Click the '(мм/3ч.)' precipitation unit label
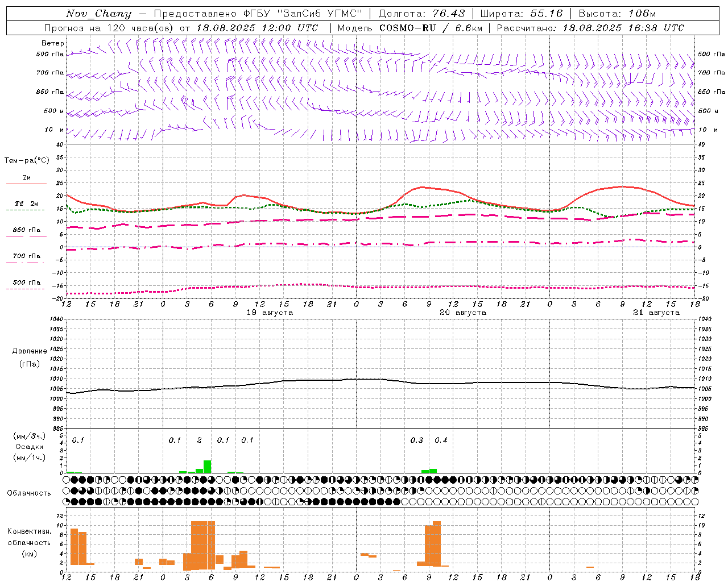Image resolution: width=728 pixels, height=582 pixels. click(x=29, y=436)
